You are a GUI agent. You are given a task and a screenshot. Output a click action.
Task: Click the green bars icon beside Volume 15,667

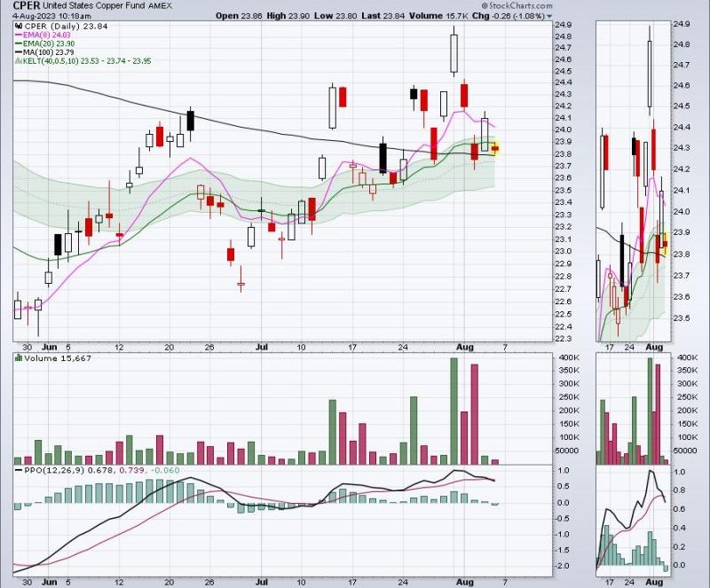point(19,357)
